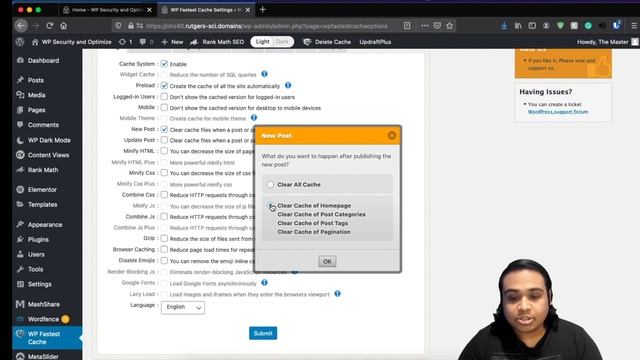Viewport: 640px width, 360px height.
Task: Open WordPress support forum link
Action: click(x=558, y=111)
